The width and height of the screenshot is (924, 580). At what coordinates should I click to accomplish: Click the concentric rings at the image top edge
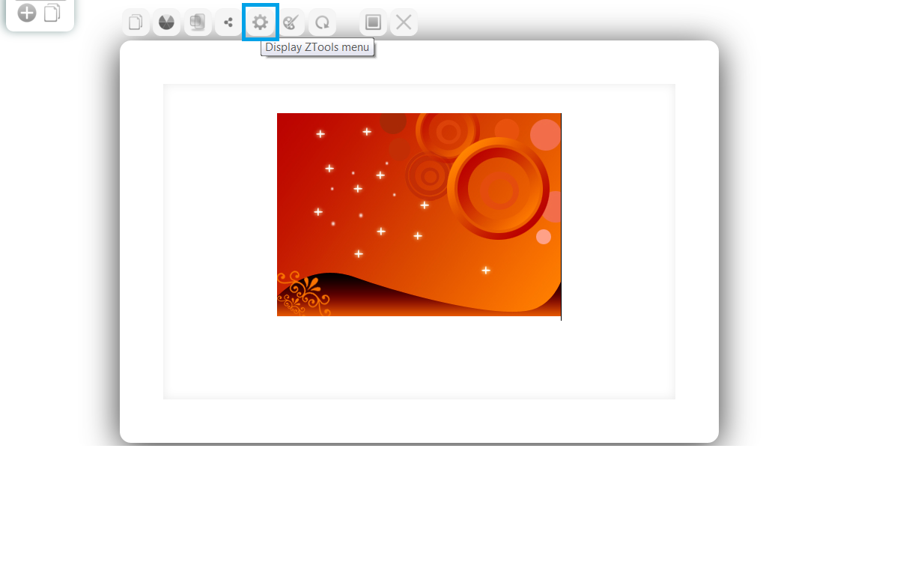click(448, 132)
